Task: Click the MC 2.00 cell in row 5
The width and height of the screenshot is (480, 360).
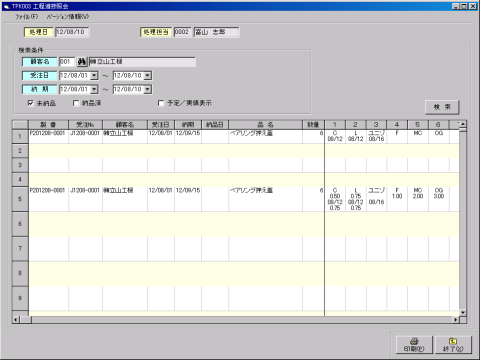Action: click(x=418, y=199)
